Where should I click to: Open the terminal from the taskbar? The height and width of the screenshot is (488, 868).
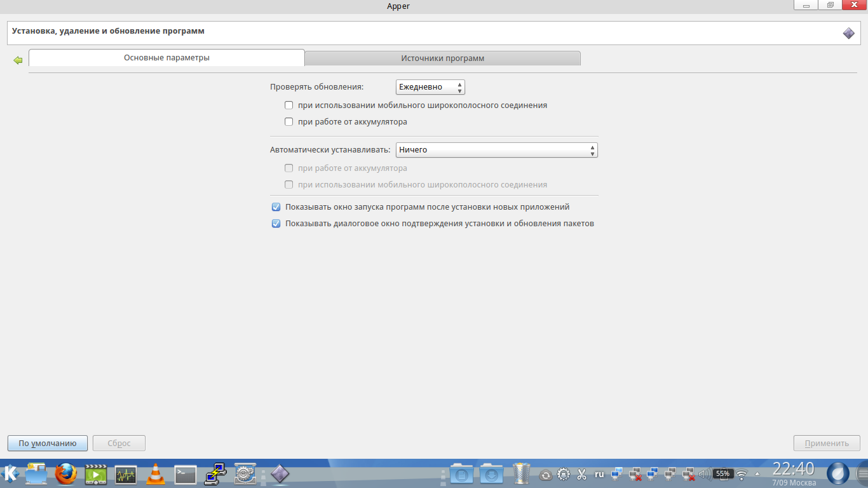(x=186, y=474)
